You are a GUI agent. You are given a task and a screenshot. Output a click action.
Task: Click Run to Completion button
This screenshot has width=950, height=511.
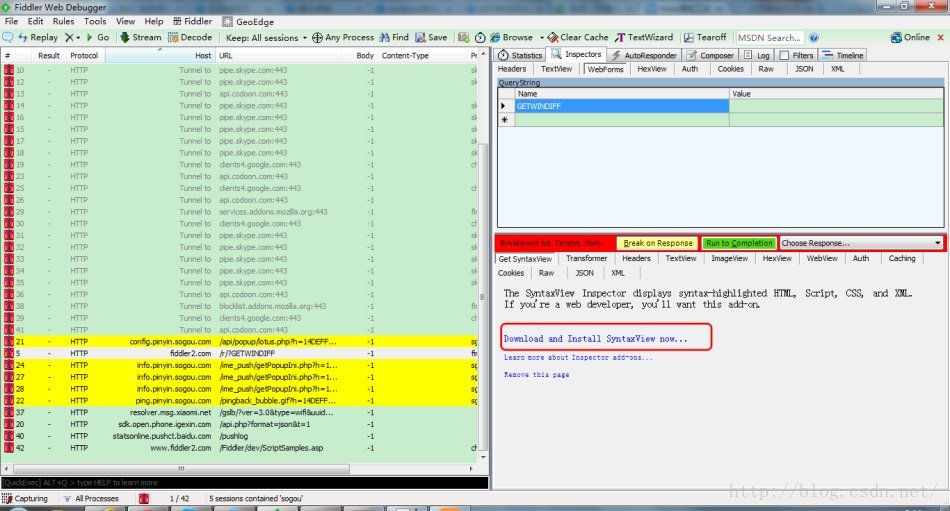739,243
